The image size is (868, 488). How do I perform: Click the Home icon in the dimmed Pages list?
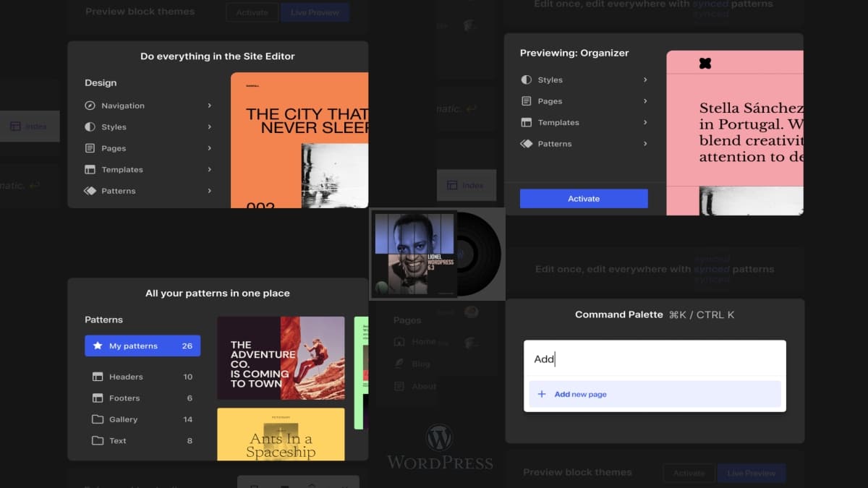[x=399, y=341]
